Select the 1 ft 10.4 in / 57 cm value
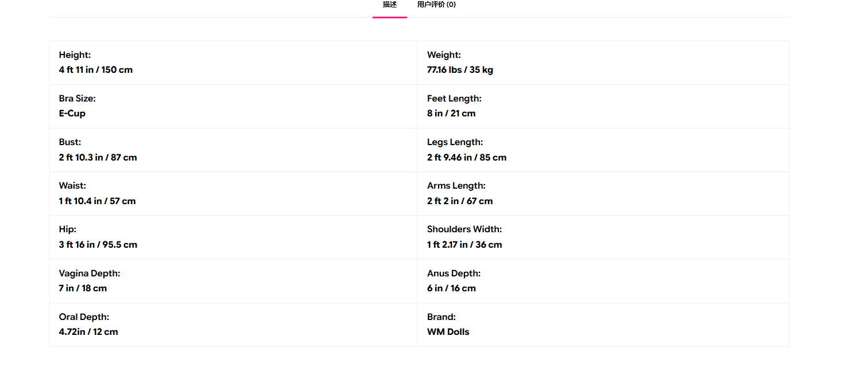 97,201
